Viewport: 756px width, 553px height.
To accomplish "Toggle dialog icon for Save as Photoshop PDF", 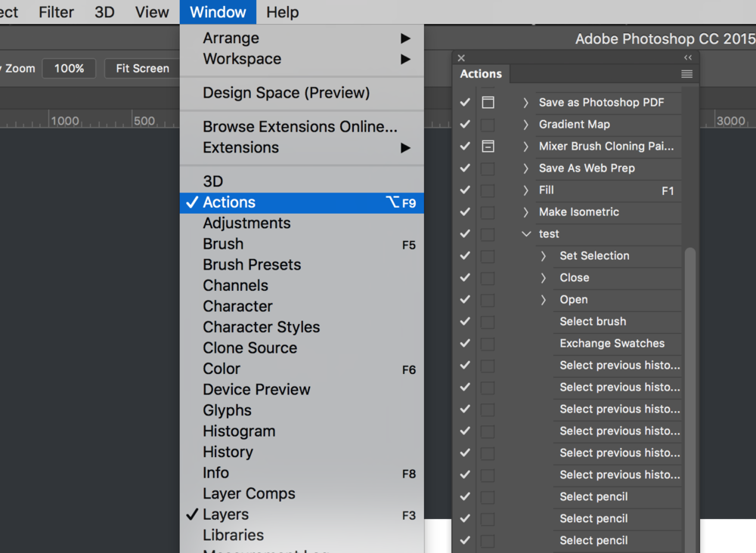I will (x=488, y=103).
